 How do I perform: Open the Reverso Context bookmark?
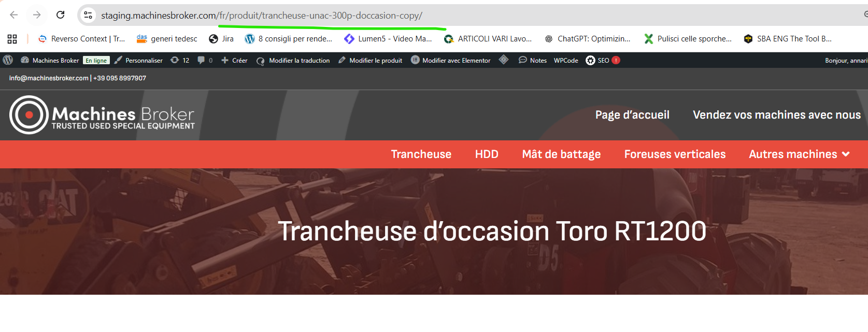tap(82, 39)
